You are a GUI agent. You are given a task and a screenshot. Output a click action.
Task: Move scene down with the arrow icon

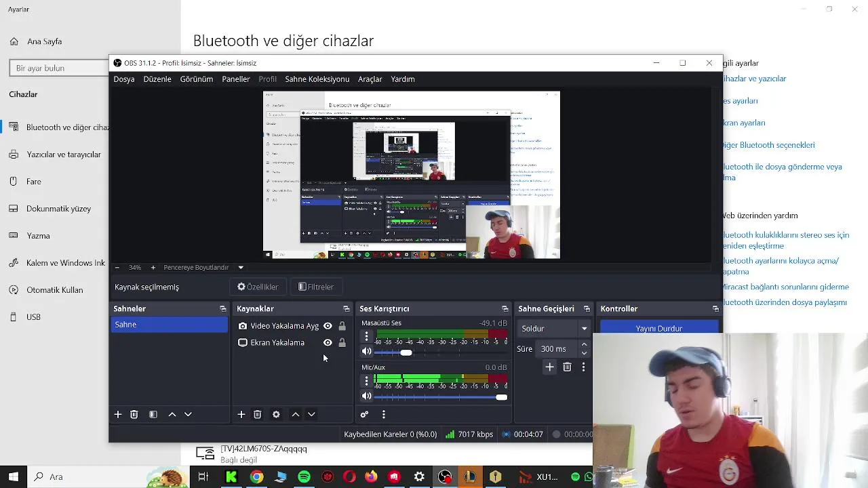click(188, 414)
